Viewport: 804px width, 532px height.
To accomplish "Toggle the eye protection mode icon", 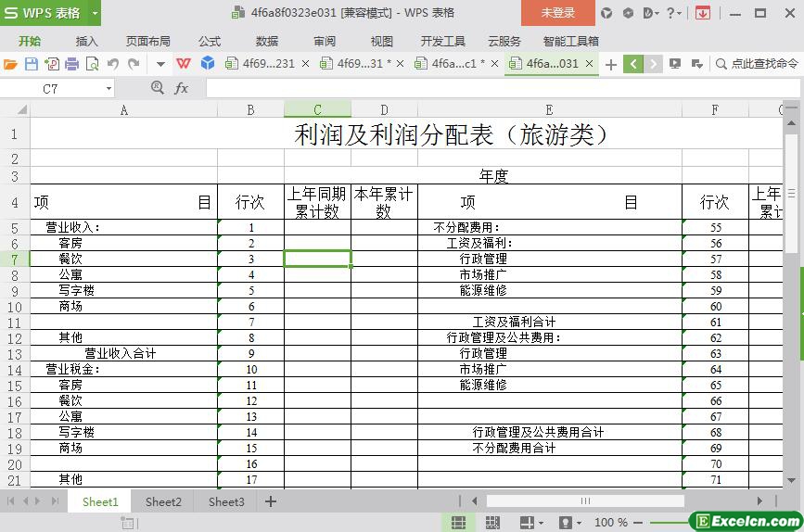I will 565,523.
